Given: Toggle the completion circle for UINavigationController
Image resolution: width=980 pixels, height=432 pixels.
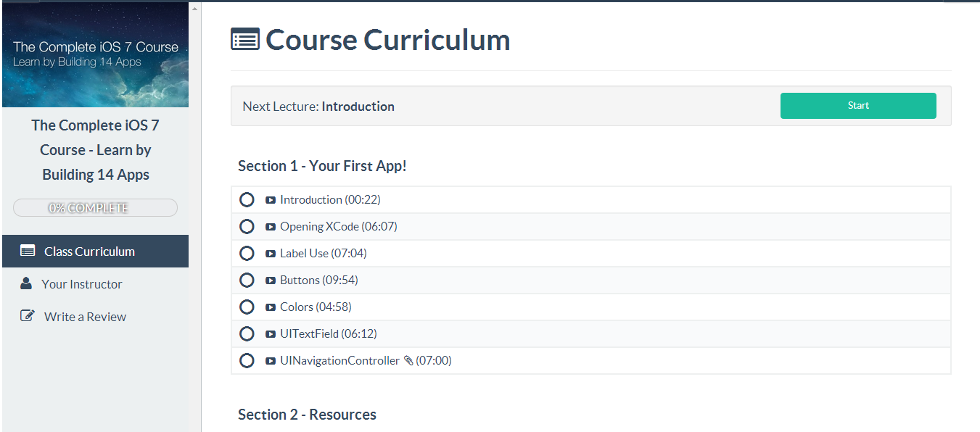Looking at the screenshot, I should tap(247, 361).
